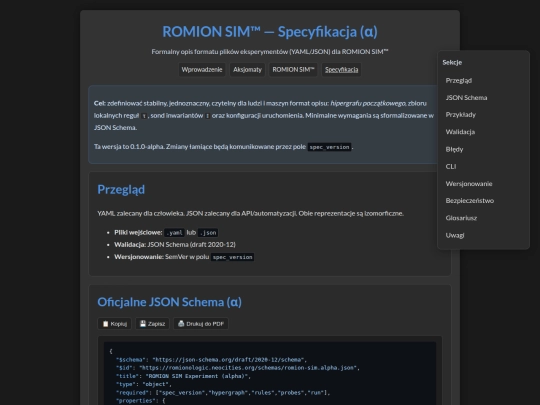Click spec_version code tag in the Cel box
The width and height of the screenshot is (540, 405).
(x=329, y=147)
